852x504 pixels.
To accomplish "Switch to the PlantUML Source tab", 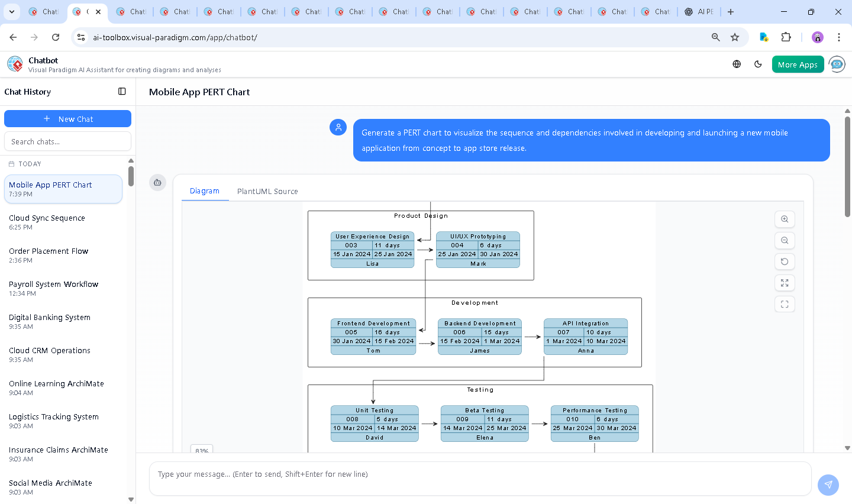I will pos(267,191).
